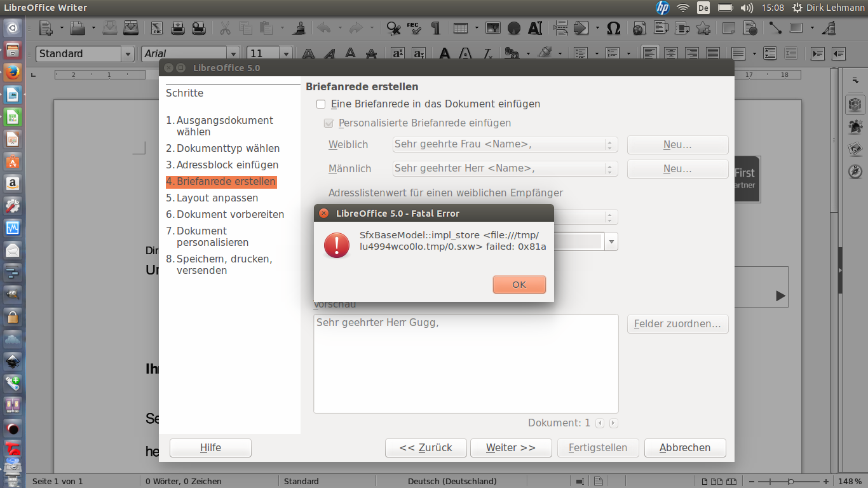Select step '2. Dokumenttyp wählen'
This screenshot has width=868, height=488.
point(223,148)
